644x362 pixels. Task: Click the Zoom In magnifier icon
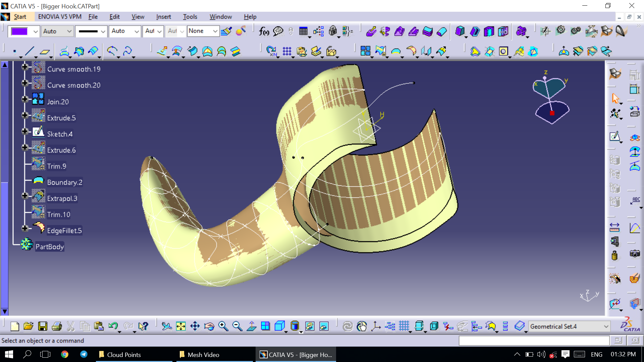pyautogui.click(x=223, y=326)
